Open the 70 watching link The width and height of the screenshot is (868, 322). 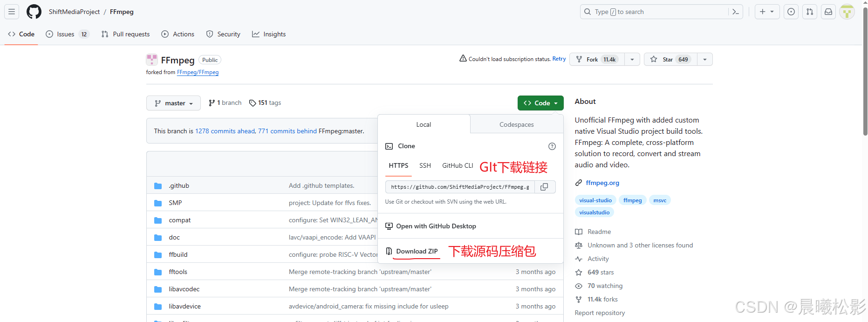599,286
